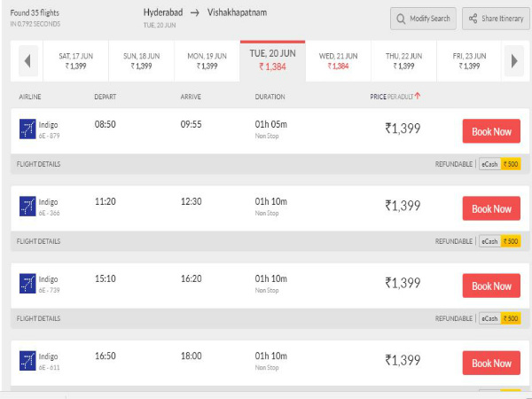The width and height of the screenshot is (532, 399).
Task: Switch to Fri, 23 Jun date tab
Action: tap(470, 60)
